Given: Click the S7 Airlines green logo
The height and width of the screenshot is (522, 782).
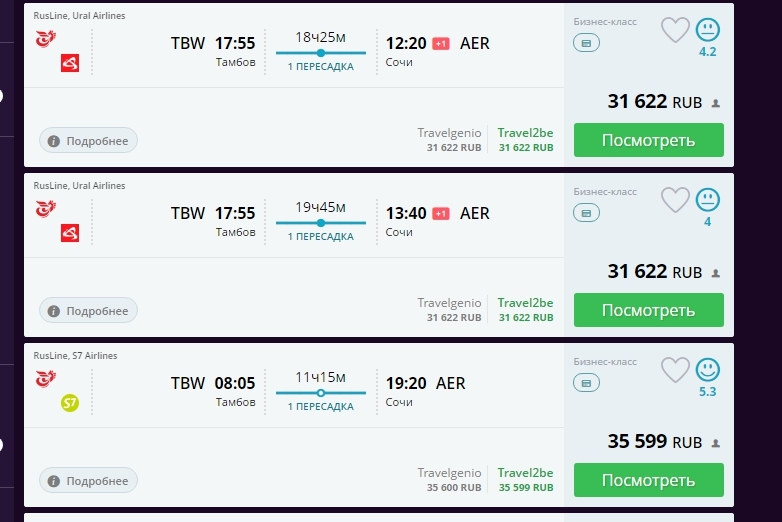Looking at the screenshot, I should click(x=70, y=403).
